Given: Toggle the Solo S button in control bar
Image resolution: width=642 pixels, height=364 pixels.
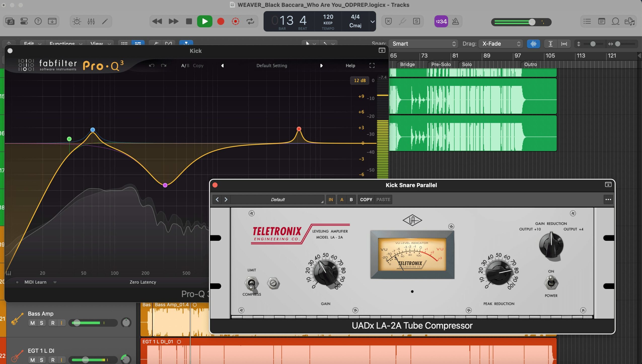Looking at the screenshot, I should click(x=416, y=21).
